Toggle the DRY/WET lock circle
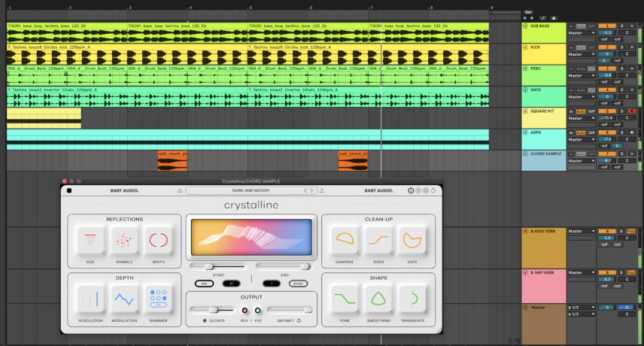This screenshot has width=644, height=346. click(299, 320)
